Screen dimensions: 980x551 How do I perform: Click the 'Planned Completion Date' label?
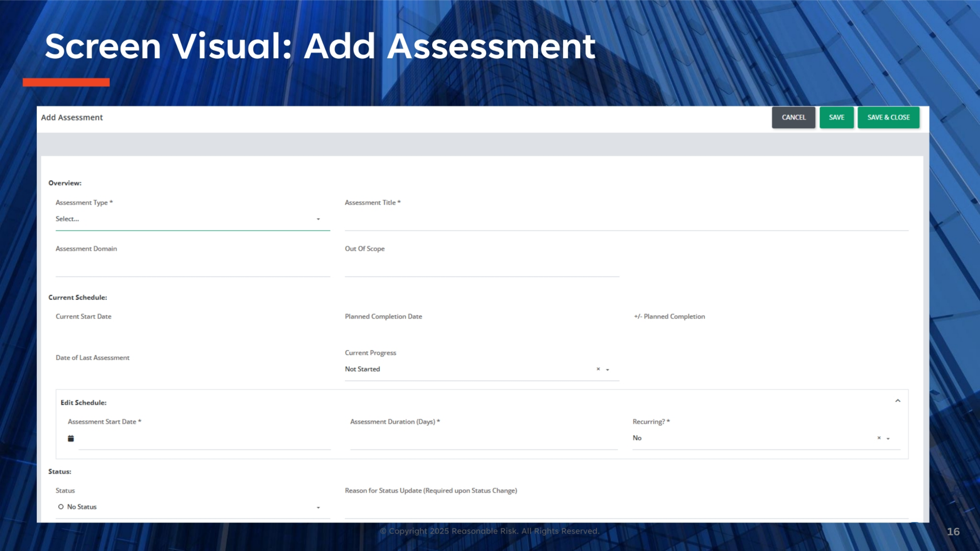[383, 316]
